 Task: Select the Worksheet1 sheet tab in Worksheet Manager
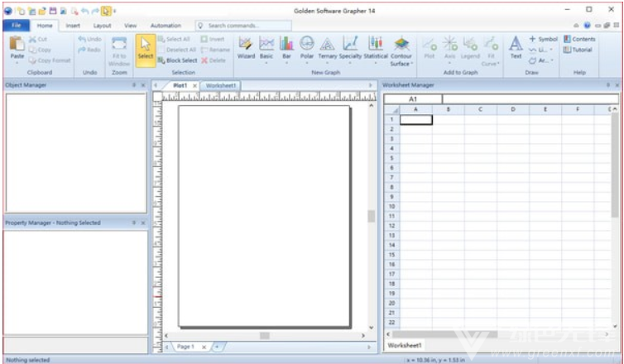pyautogui.click(x=405, y=345)
